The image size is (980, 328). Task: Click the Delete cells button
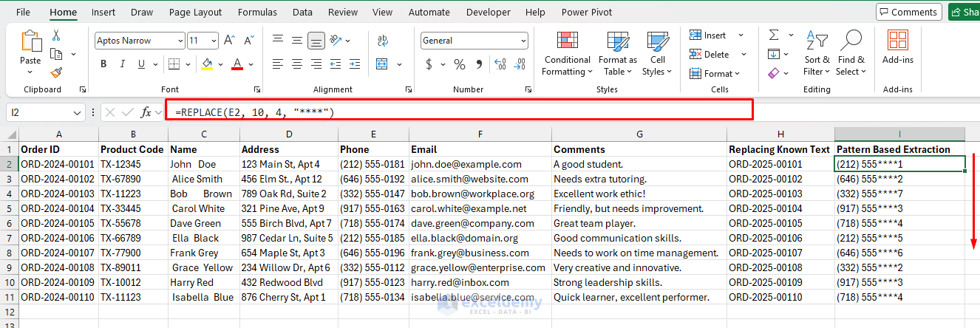(715, 54)
